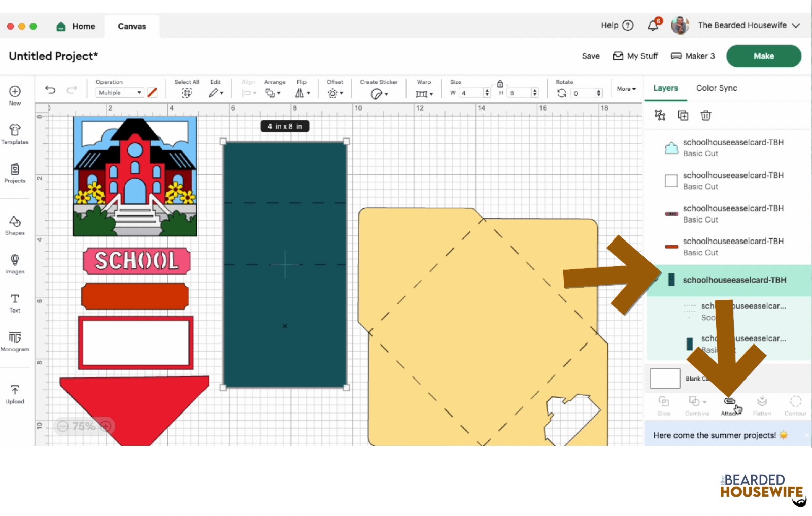Screen dimensions: 812x516
Task: Click the Upload icon
Action: (x=15, y=394)
